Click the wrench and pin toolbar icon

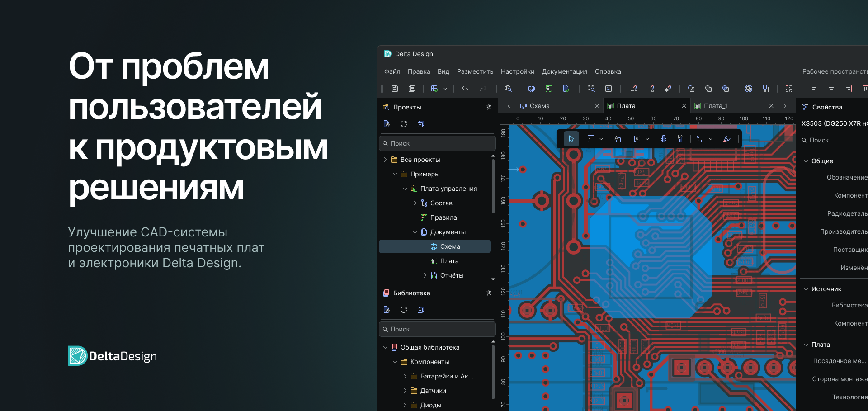tap(668, 89)
